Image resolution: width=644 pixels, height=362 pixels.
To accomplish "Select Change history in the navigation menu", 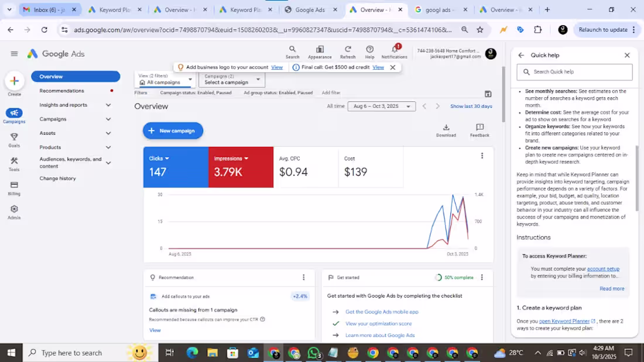I will (57, 178).
